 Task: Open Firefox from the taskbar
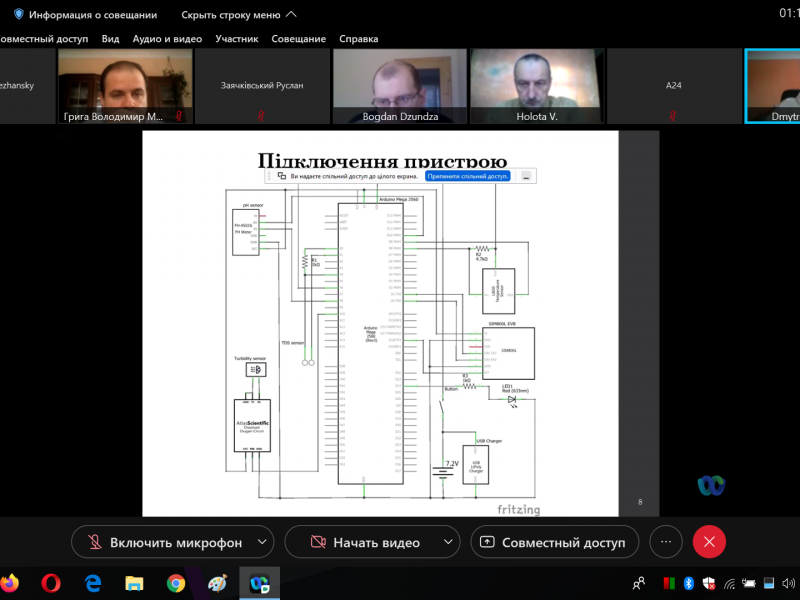coord(10,582)
